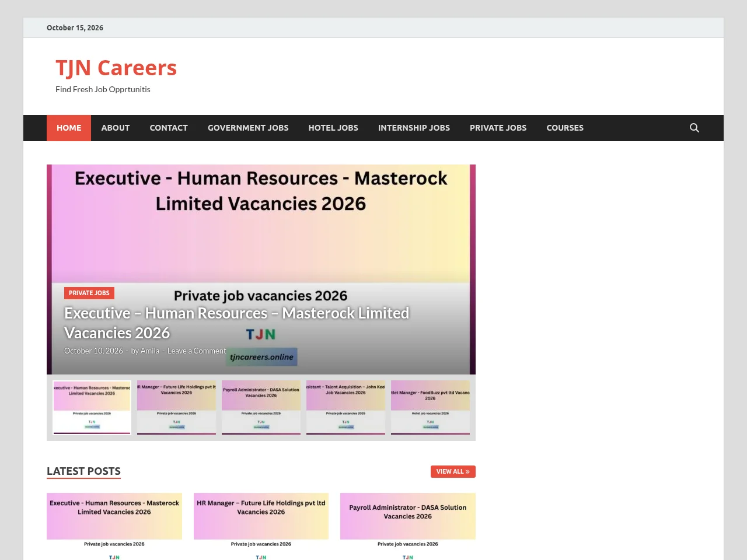Select the HR Manager Future Life Holdings slider thumbnail
Screen dimensions: 747x560
[x=176, y=407]
